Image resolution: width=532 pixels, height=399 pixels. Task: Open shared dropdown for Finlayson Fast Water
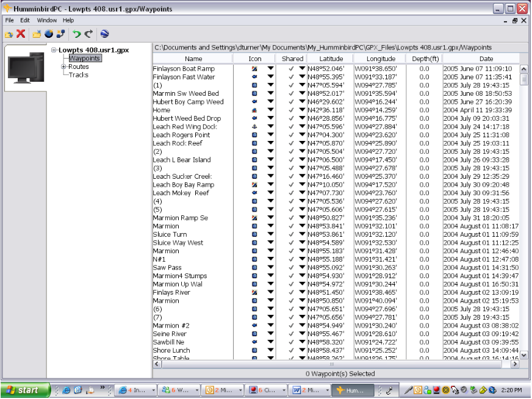(302, 77)
